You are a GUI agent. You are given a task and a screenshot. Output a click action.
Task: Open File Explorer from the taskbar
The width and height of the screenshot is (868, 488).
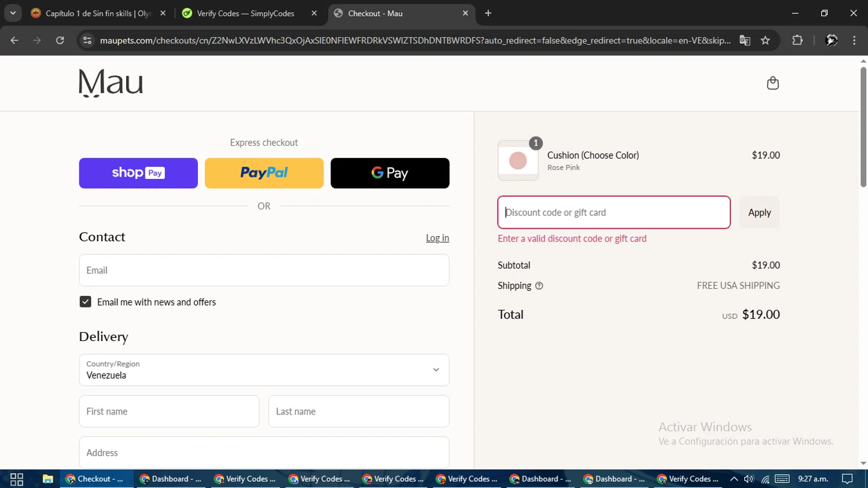(x=47, y=479)
